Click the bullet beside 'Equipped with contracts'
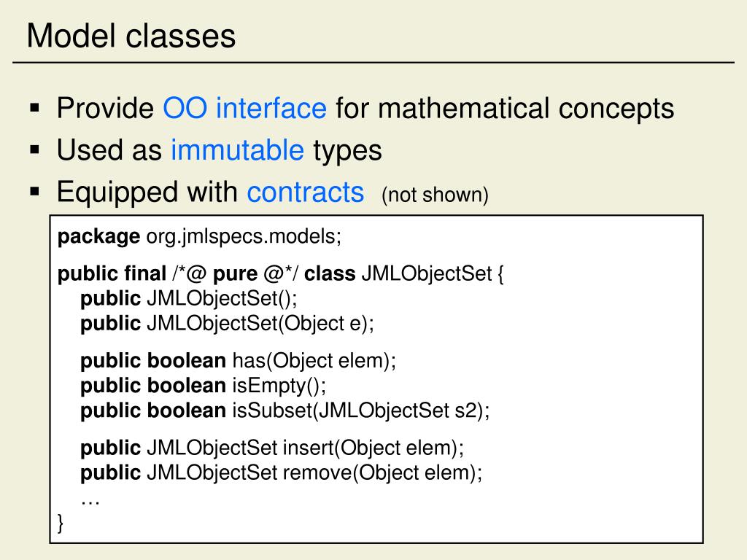This screenshot has height=560, width=747. (35, 192)
